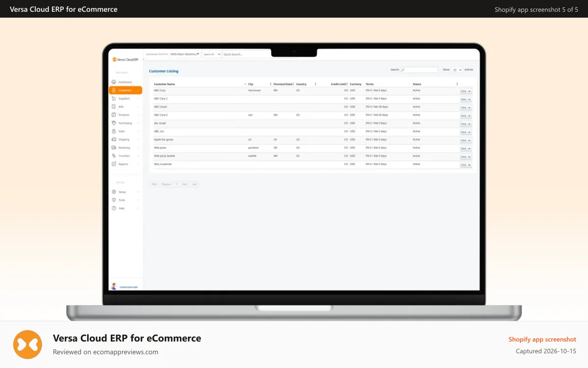Expand the Bills submenu chevron
Image resolution: width=588 pixels, height=368 pixels.
pos(138,107)
